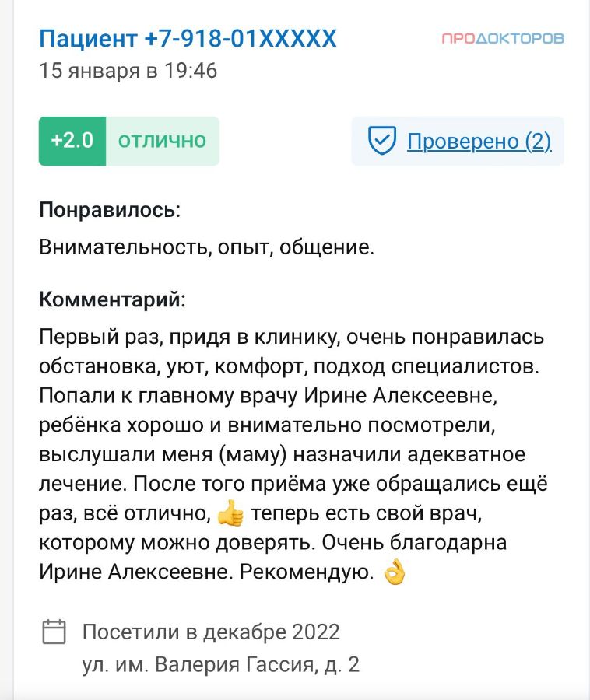Click the green "+2.0" rating badge
Image resolution: width=590 pixels, height=700 pixels.
click(x=72, y=141)
